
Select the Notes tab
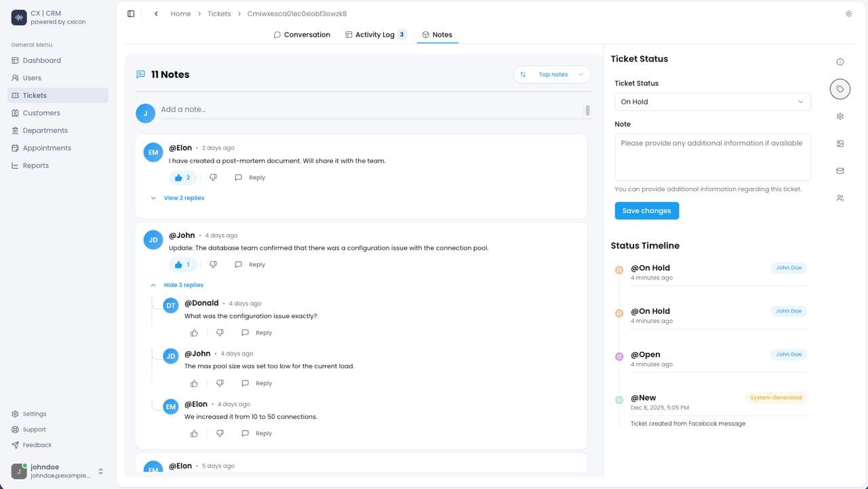(x=437, y=35)
